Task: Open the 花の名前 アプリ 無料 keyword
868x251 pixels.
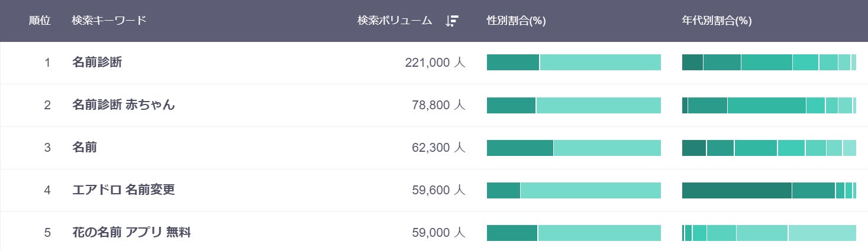Action: click(131, 233)
